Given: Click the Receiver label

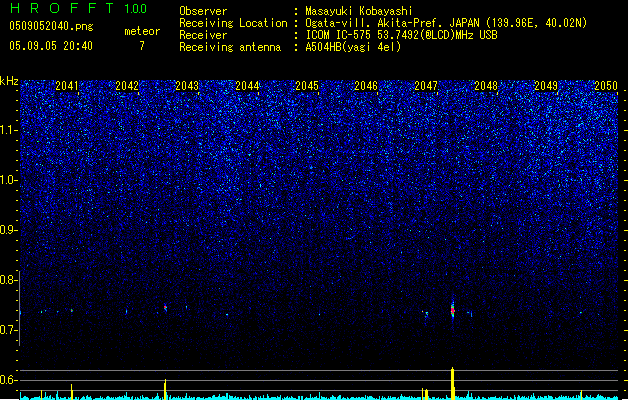Looking at the screenshot, I should tap(203, 35).
